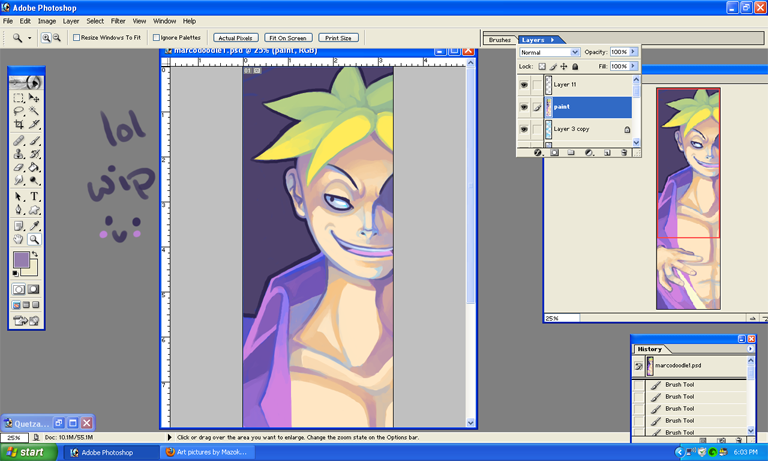Toggle lock position
Screen dimensions: 768x461
564,67
